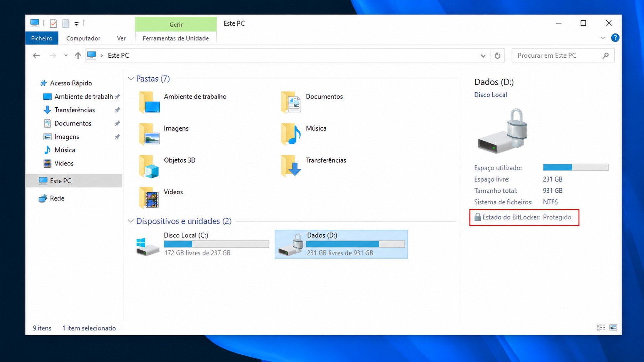644x362 pixels.
Task: Select the Documentos folder icon
Action: [x=291, y=102]
